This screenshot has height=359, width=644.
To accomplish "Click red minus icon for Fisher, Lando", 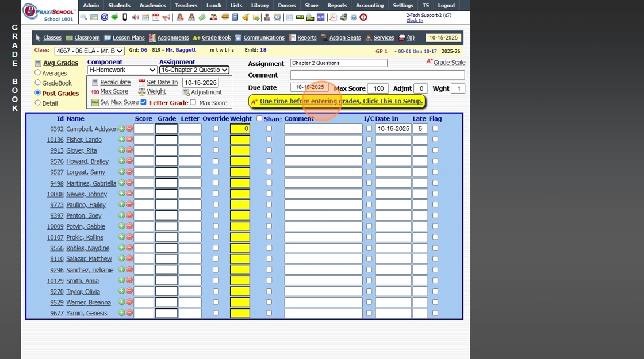I will [129, 140].
